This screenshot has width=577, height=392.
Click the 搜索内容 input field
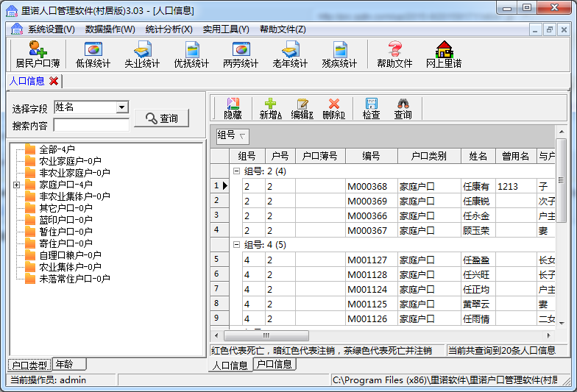pos(91,125)
